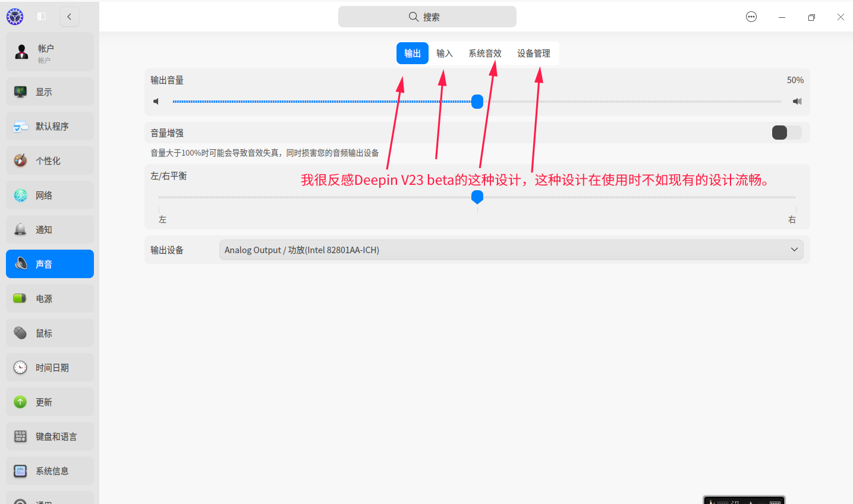Open the more options ellipsis menu
This screenshot has height=504, width=853.
[x=751, y=17]
